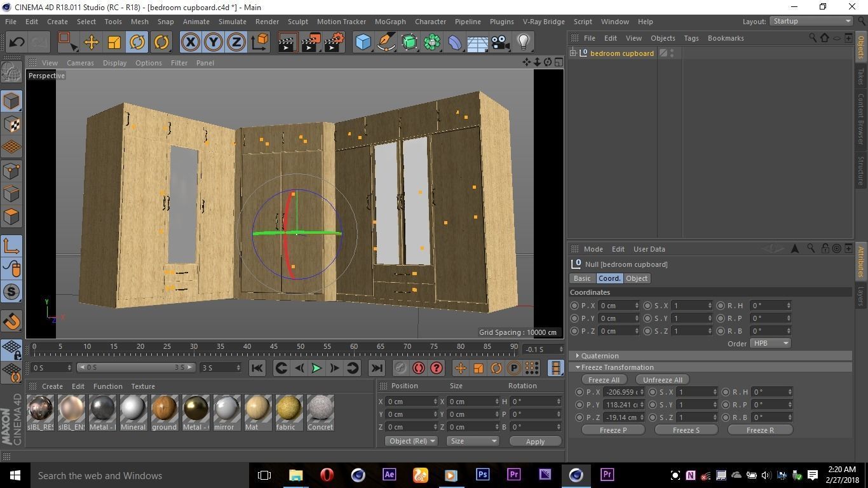Open Object (Rel) coordinate dropdown
Viewport: 868px width, 488px height.
click(412, 441)
